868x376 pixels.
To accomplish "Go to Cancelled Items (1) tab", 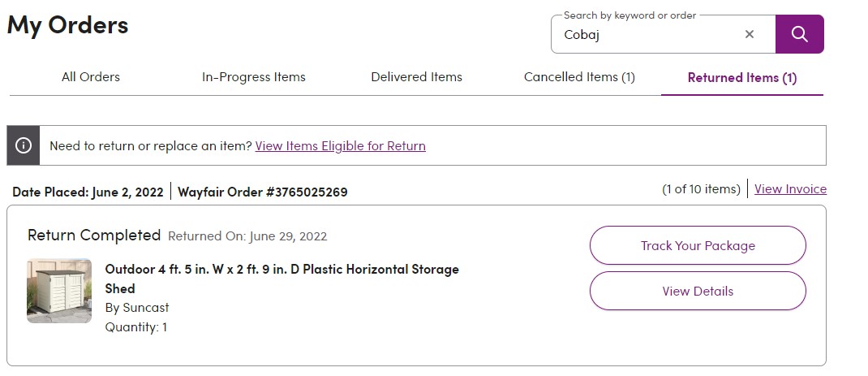I will 579,77.
